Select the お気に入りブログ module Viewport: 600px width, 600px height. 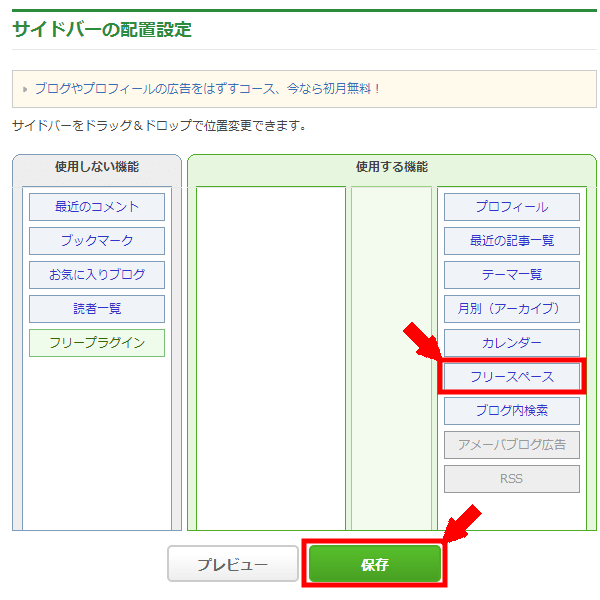(x=97, y=275)
